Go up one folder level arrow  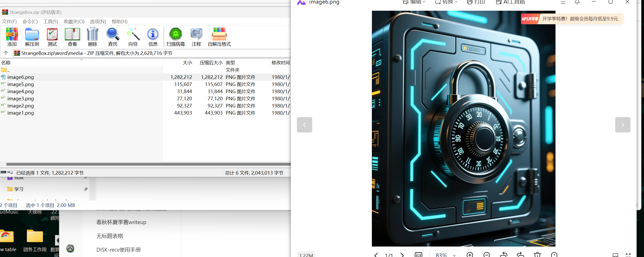(x=6, y=53)
